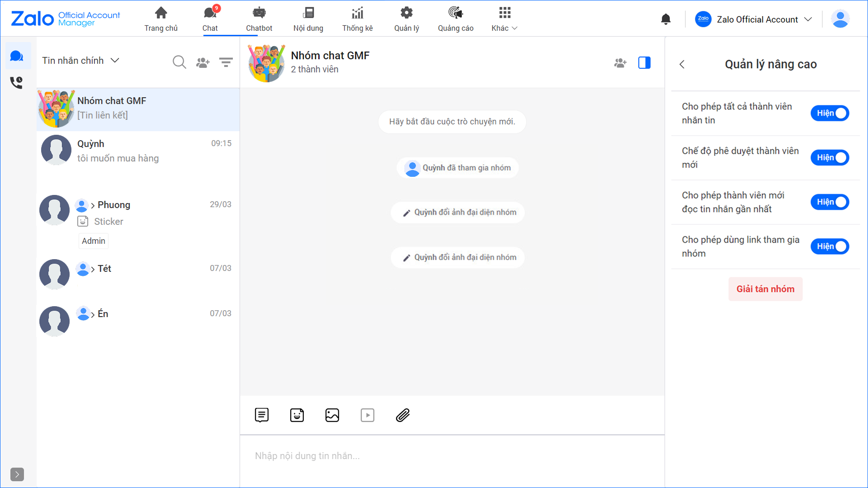Open the search icon in message list

tap(179, 62)
